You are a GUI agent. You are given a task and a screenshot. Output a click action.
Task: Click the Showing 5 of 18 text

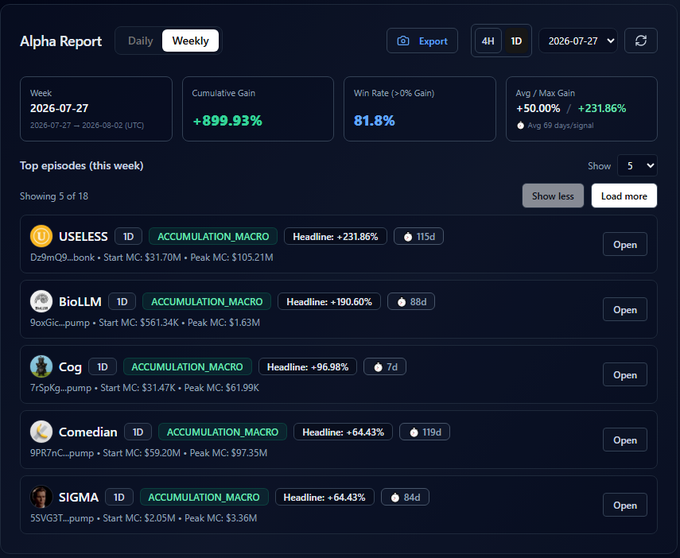54,196
